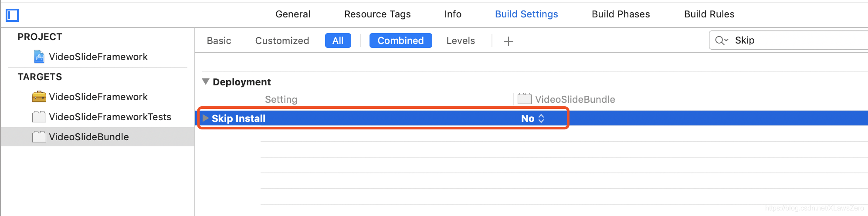Click the VideoSlideFrameworkTests target icon
This screenshot has height=216, width=868.
39,117
